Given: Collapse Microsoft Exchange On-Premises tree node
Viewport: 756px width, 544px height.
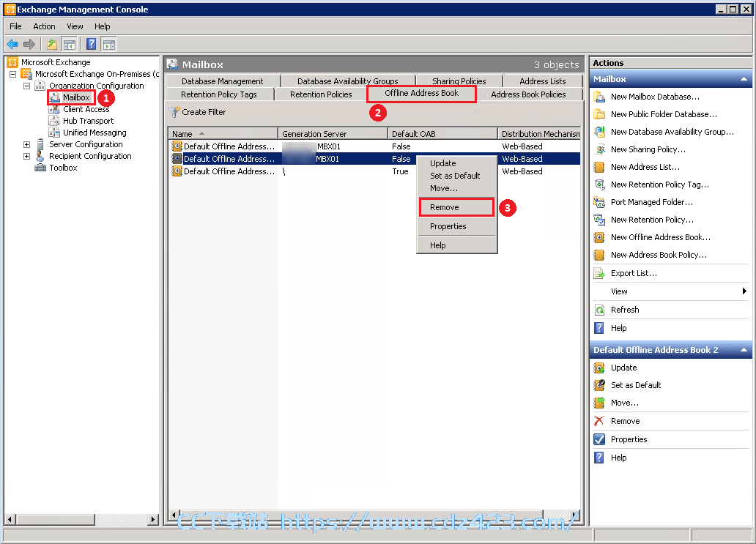Looking at the screenshot, I should [13, 74].
